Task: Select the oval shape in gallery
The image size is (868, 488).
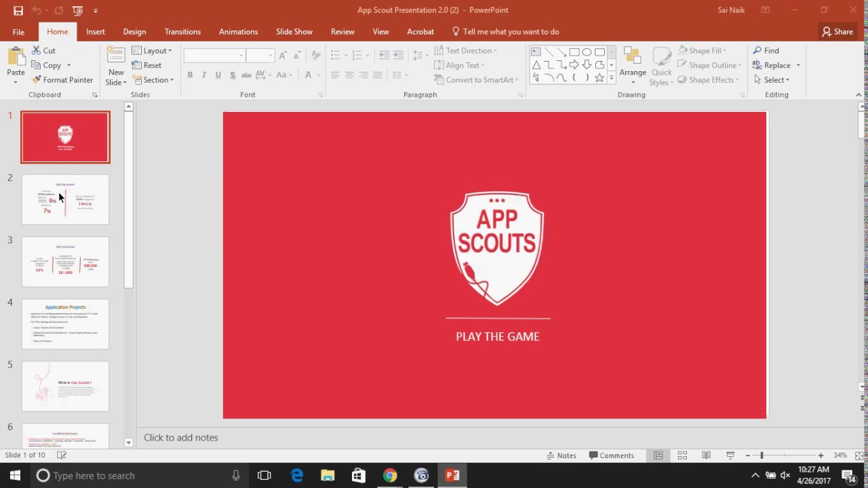Action: click(x=587, y=52)
